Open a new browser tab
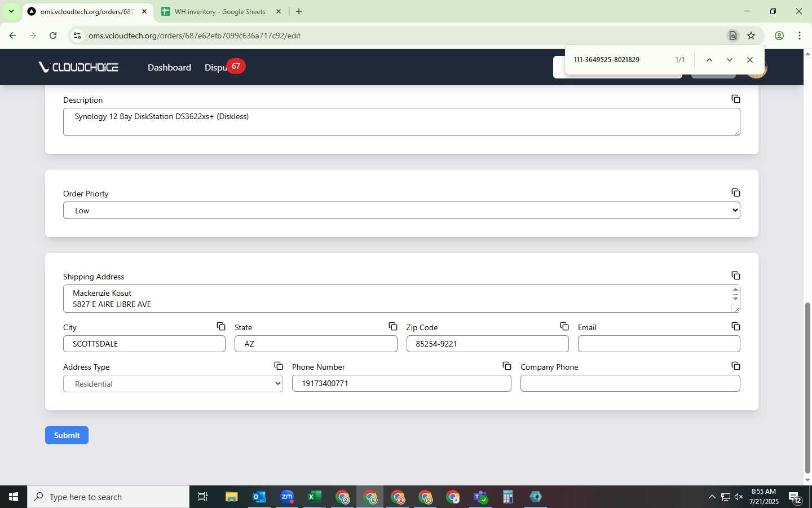The width and height of the screenshot is (812, 508). click(298, 11)
